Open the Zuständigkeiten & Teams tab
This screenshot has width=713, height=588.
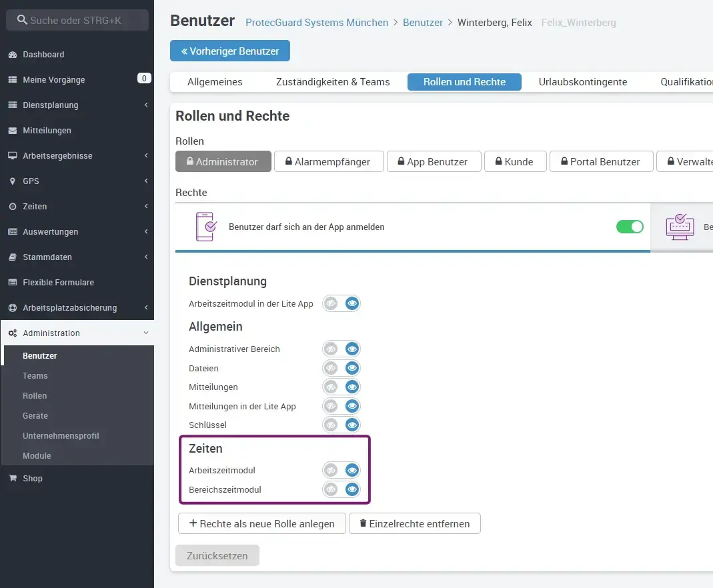(x=332, y=82)
